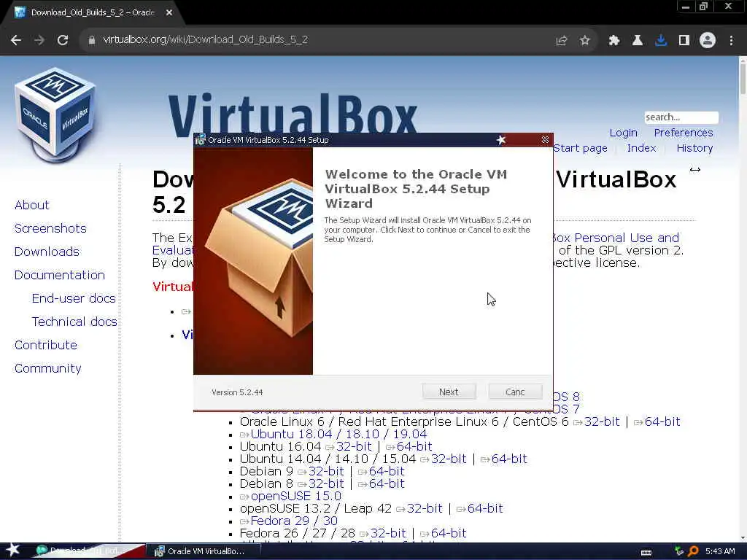Open Chrome Labs flask icon
Screen dimensions: 747x560
click(x=638, y=41)
